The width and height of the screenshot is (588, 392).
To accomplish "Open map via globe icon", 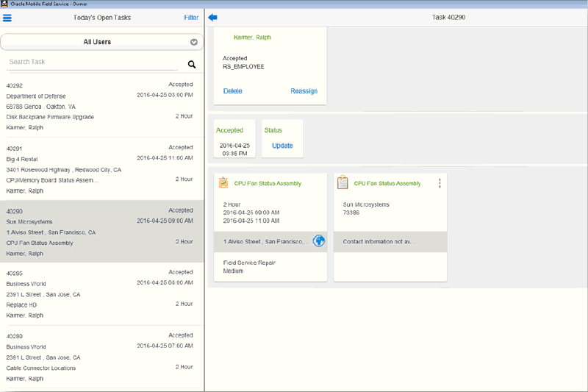I will [x=319, y=240].
